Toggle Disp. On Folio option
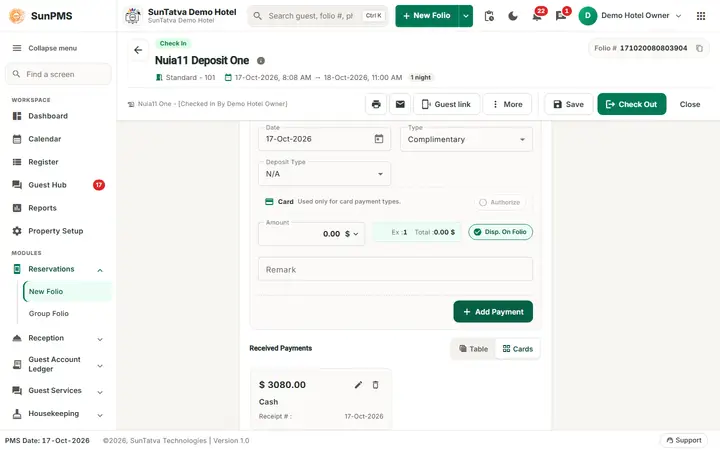This screenshot has width=720, height=450. 501,232
